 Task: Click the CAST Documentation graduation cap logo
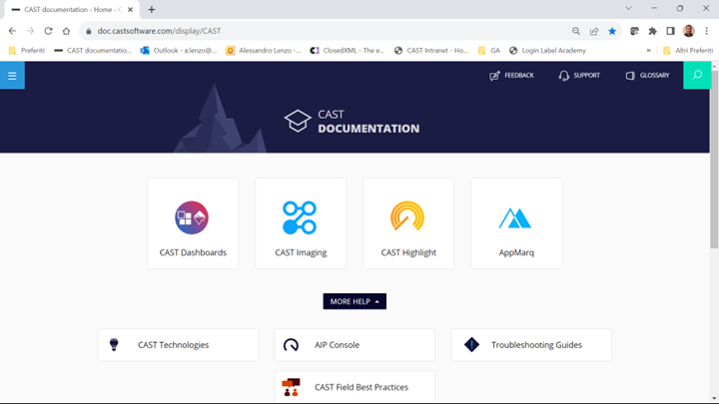click(x=298, y=122)
